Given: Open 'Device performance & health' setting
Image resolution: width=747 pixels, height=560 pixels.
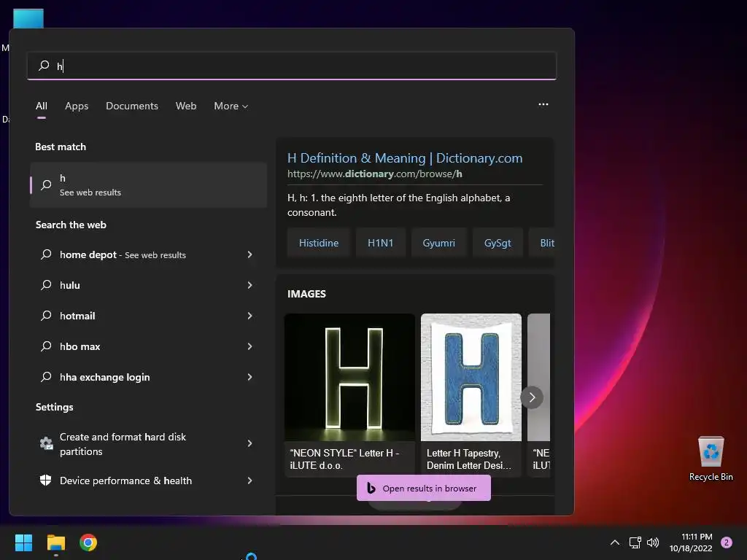Looking at the screenshot, I should (x=148, y=481).
